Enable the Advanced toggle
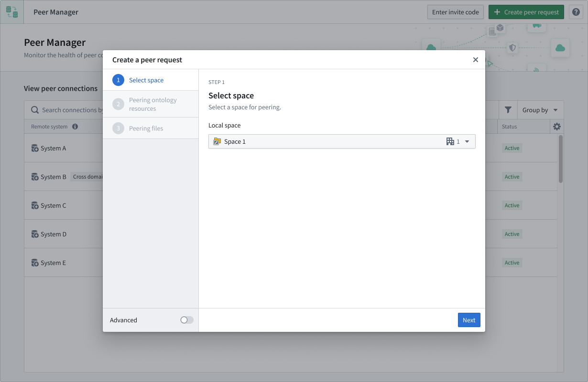Screen dimensions: 588x382 tap(186, 320)
